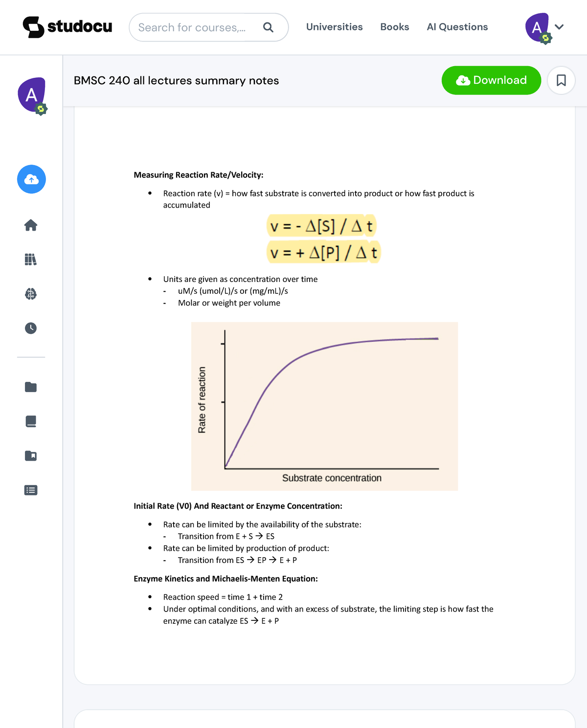Open the Books menu

pyautogui.click(x=395, y=27)
